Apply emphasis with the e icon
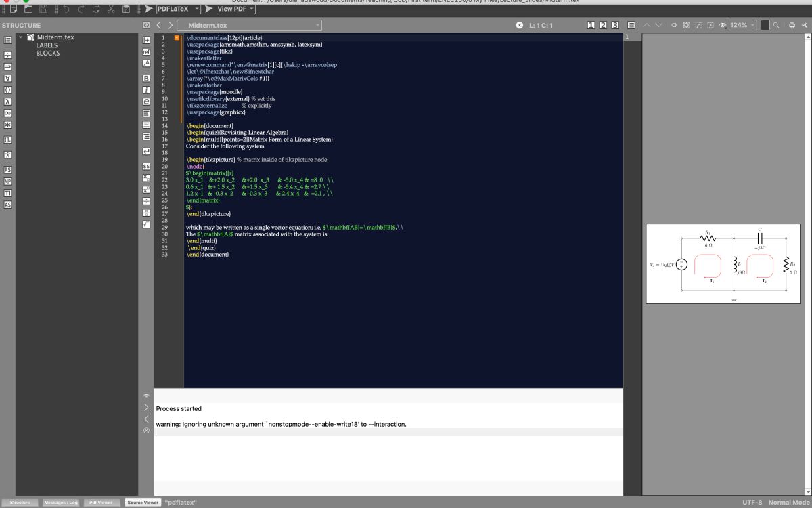This screenshot has height=508, width=812. pyautogui.click(x=146, y=102)
